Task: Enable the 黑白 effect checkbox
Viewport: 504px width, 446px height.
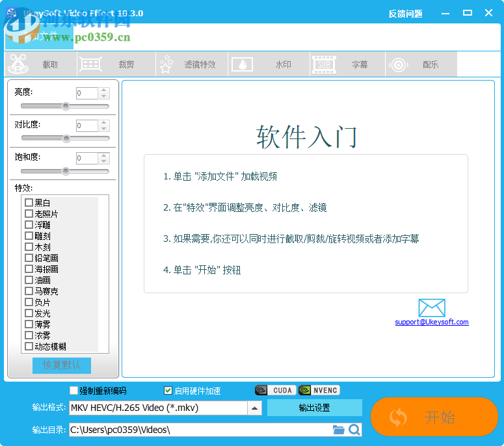Action: 29,202
